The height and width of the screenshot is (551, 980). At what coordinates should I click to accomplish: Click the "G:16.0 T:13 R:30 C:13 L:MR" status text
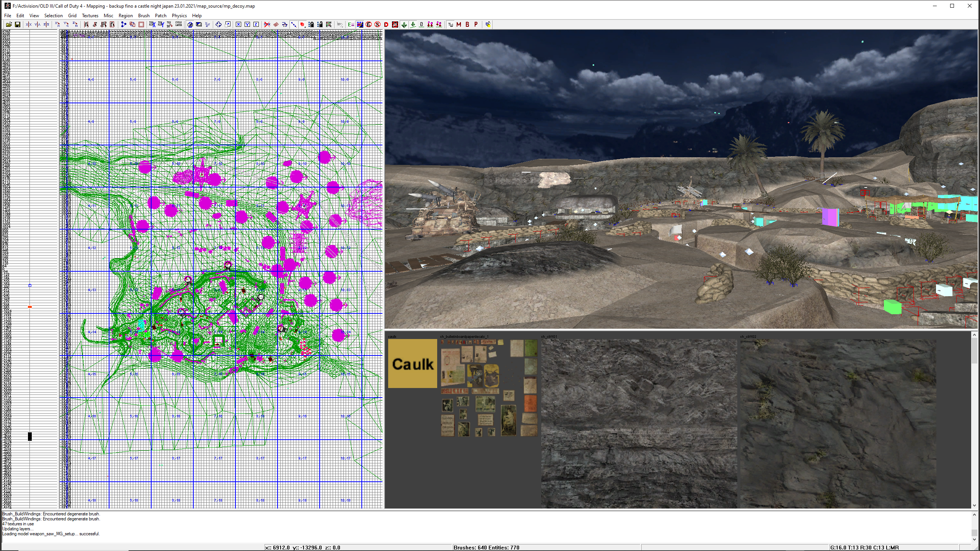click(x=864, y=548)
